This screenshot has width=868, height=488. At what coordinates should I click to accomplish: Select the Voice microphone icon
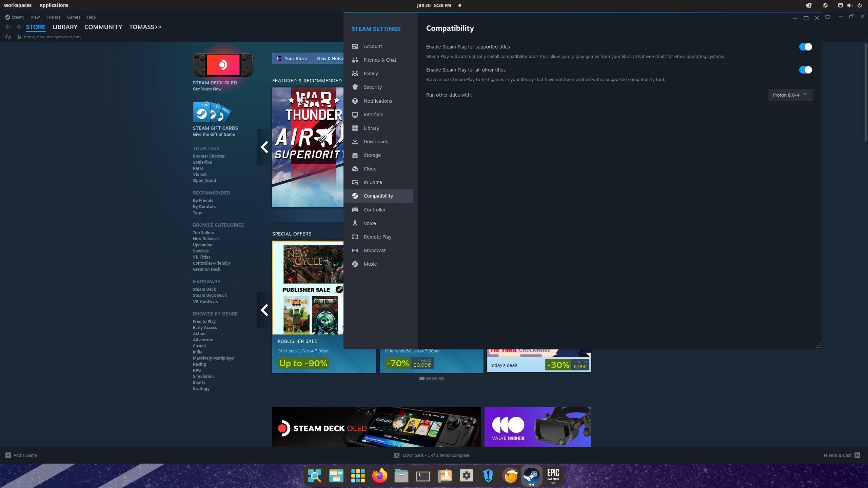(x=355, y=223)
